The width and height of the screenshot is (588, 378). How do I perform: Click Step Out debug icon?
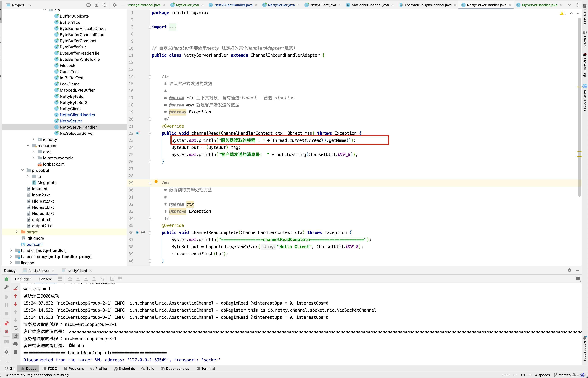(94, 279)
